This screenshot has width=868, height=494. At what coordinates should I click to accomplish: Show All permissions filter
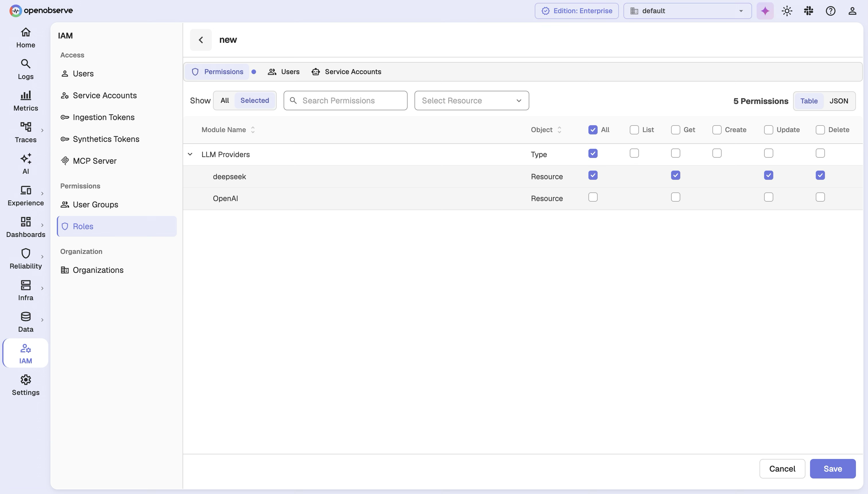(x=224, y=101)
